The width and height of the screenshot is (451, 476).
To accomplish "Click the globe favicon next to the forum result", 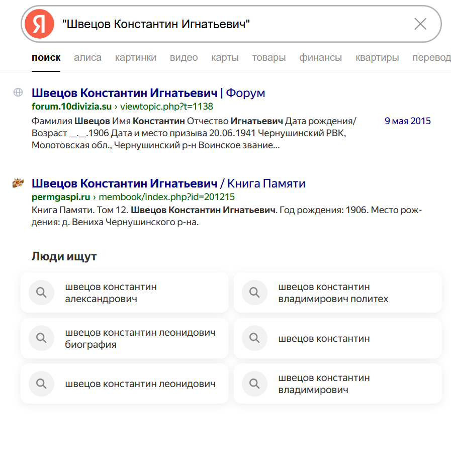I will (x=18, y=93).
